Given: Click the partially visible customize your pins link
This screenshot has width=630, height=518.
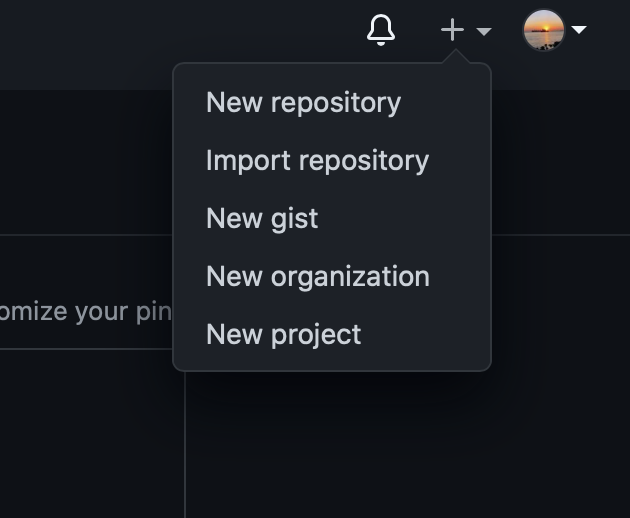Looking at the screenshot, I should pyautogui.click(x=86, y=312).
